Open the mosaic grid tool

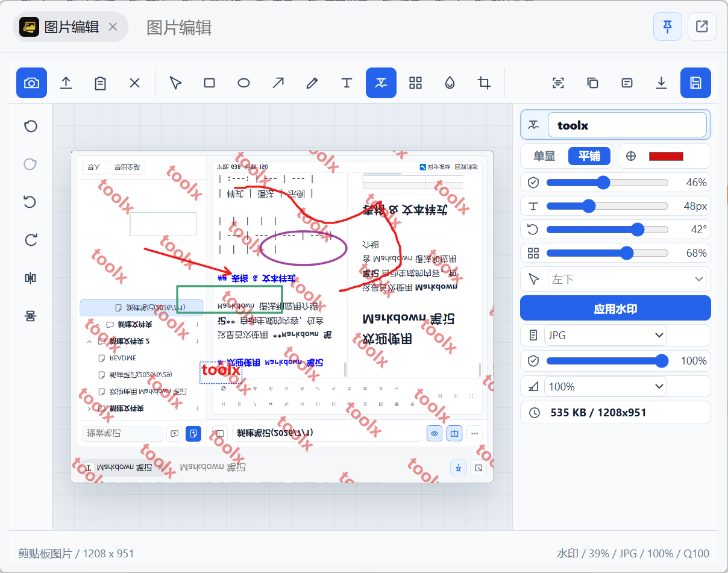(415, 83)
